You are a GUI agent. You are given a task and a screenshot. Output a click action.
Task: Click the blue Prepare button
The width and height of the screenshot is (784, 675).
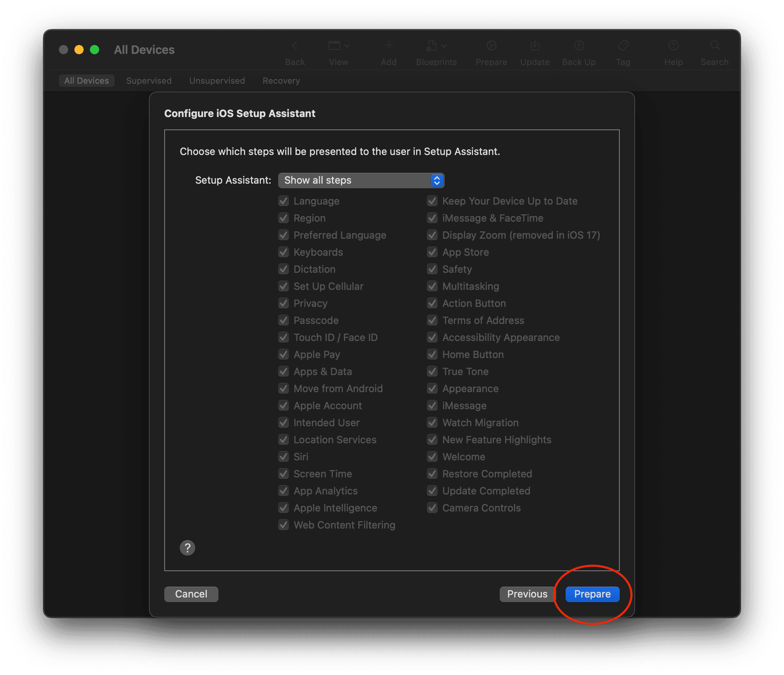click(592, 594)
